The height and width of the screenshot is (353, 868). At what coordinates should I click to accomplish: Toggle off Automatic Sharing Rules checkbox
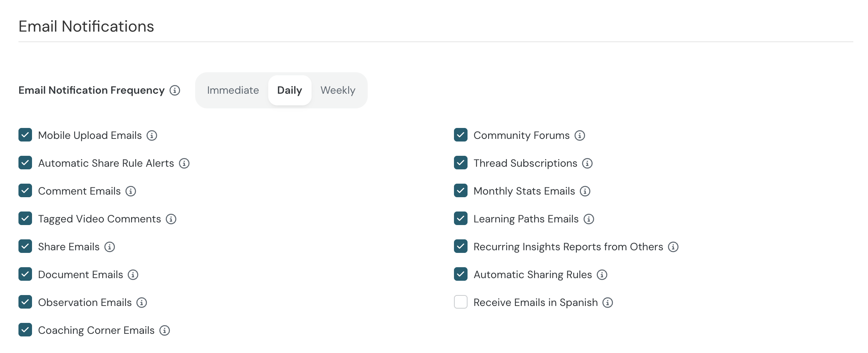pos(461,274)
